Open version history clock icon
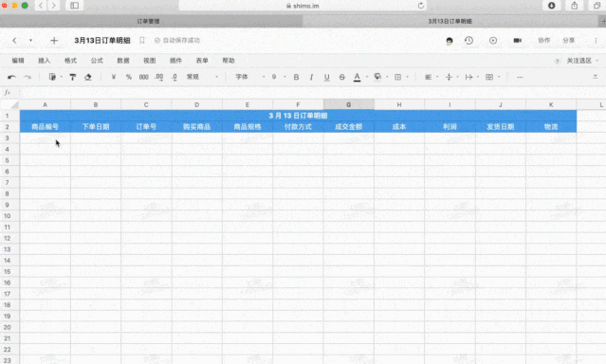Viewport: 606px width, 364px height. [x=468, y=40]
